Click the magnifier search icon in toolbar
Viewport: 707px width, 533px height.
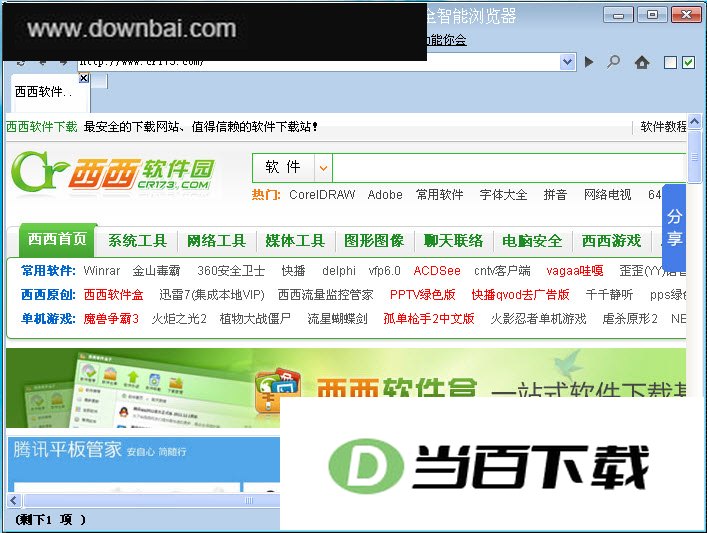click(613, 62)
